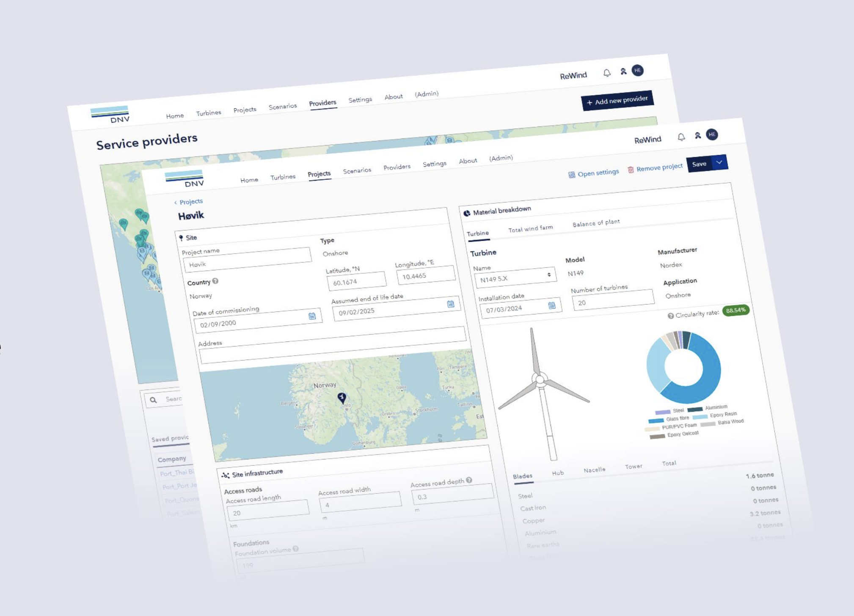Click Access road width input field
The width and height of the screenshot is (854, 616).
[360, 502]
